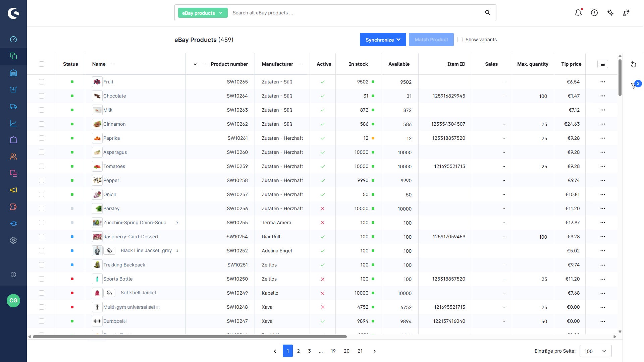Open the eBay products search scope dropdown
Image resolution: width=644 pixels, height=362 pixels.
[x=203, y=13]
